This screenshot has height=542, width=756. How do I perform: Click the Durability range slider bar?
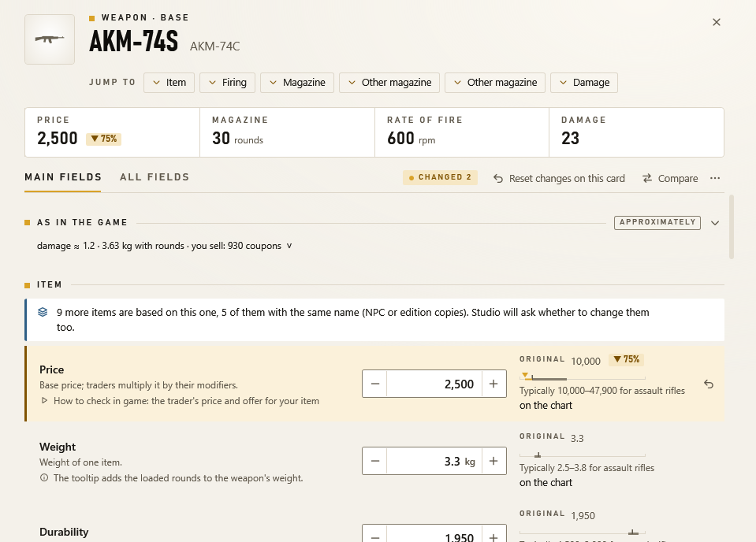pyautogui.click(x=582, y=533)
